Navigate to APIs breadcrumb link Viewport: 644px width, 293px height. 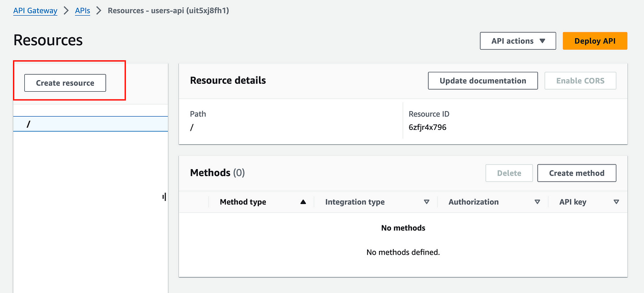(x=82, y=10)
